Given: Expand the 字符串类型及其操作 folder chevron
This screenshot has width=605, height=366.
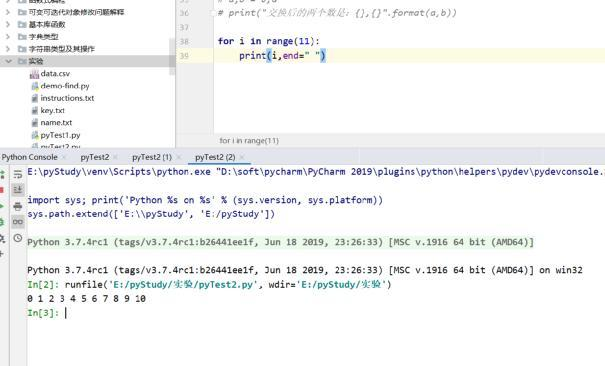Looking at the screenshot, I should pos(8,49).
